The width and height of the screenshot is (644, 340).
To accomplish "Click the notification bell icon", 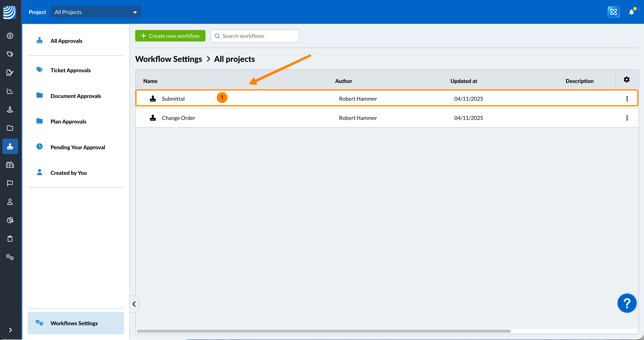I will click(631, 12).
